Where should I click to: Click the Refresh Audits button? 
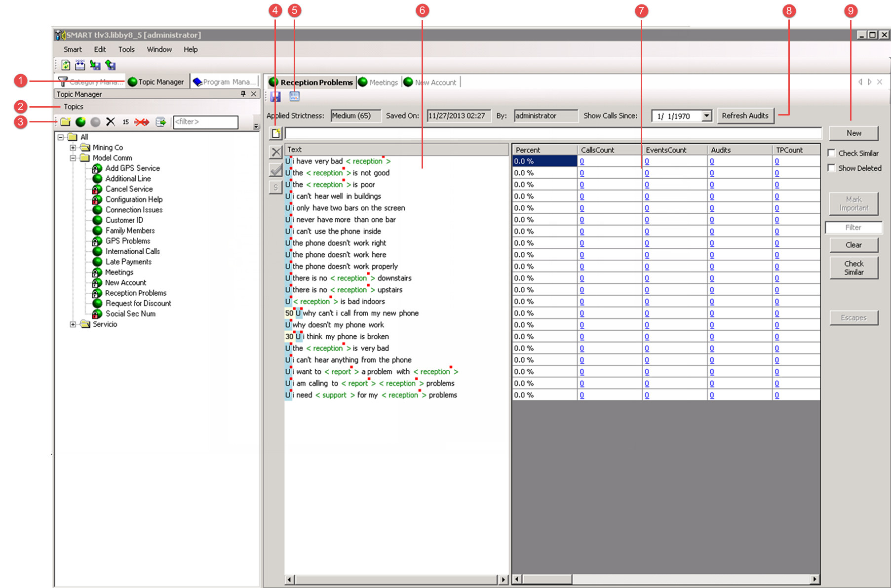pyautogui.click(x=745, y=116)
